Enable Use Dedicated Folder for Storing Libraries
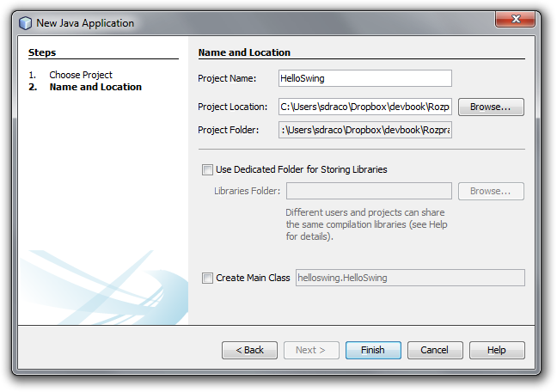Viewport: 557px width, 392px height. pos(207,169)
